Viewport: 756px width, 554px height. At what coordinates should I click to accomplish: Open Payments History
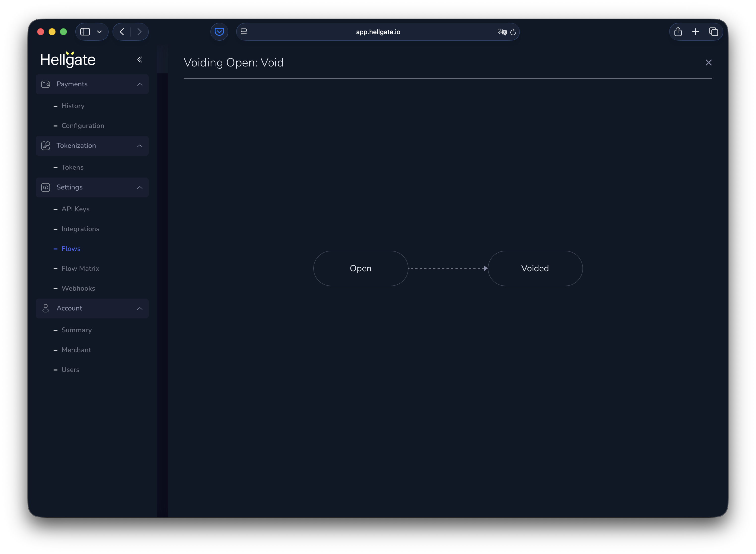73,106
